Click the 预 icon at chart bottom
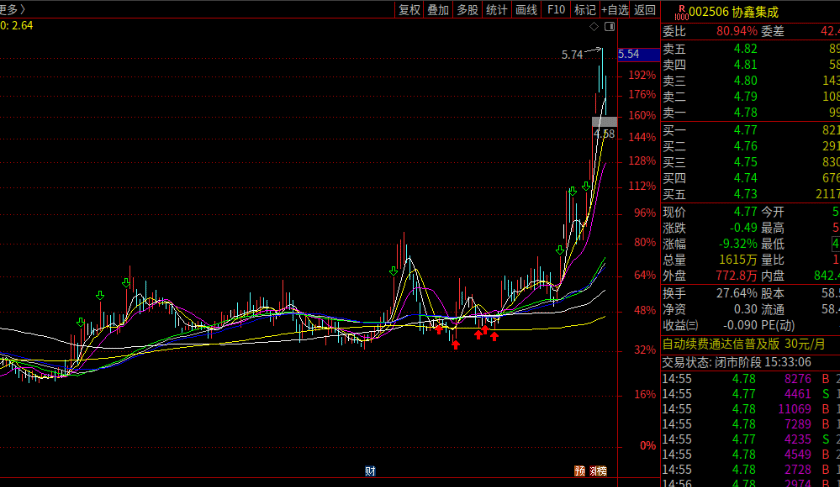Screen dimensions: 840x487 pyautogui.click(x=579, y=471)
